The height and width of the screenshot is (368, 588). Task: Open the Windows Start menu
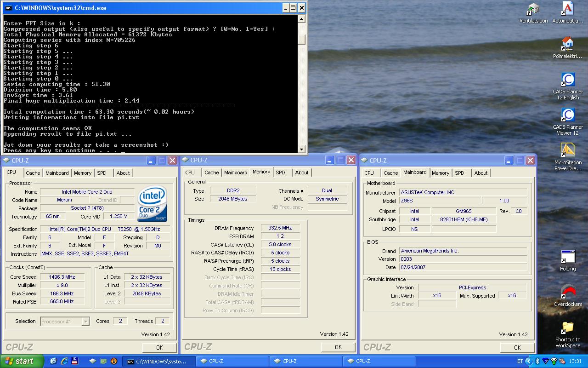click(22, 361)
